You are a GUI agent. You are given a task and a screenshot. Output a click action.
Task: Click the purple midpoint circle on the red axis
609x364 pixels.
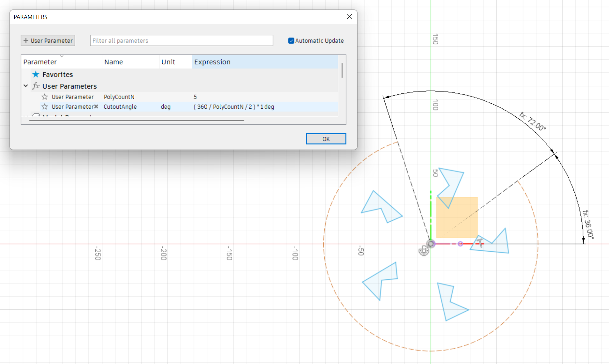click(x=460, y=243)
